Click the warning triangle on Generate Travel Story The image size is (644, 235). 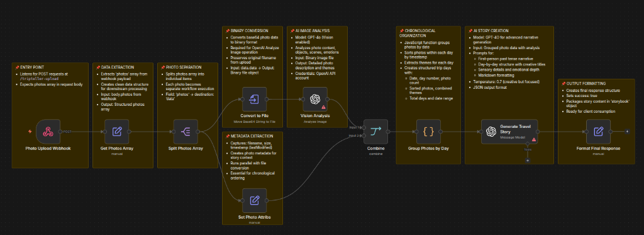pos(533,139)
